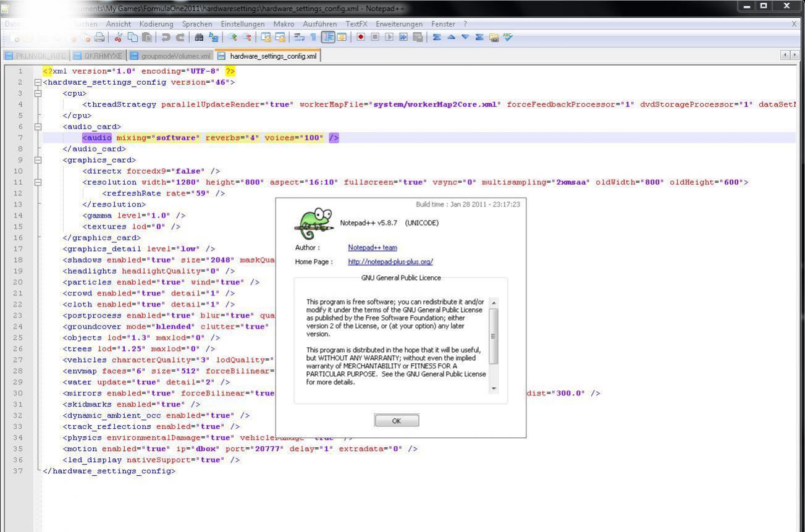Collapse the hardware_settings_config fold on line 2

coord(38,82)
